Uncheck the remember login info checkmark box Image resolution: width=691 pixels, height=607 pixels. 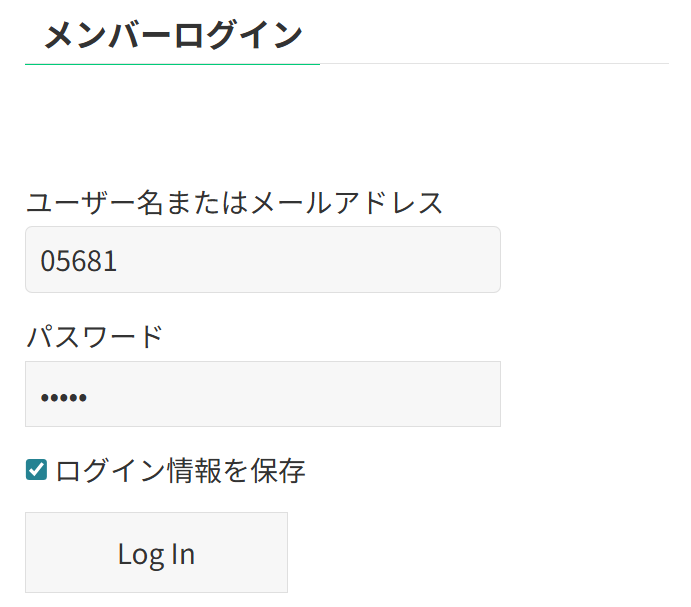tap(36, 469)
